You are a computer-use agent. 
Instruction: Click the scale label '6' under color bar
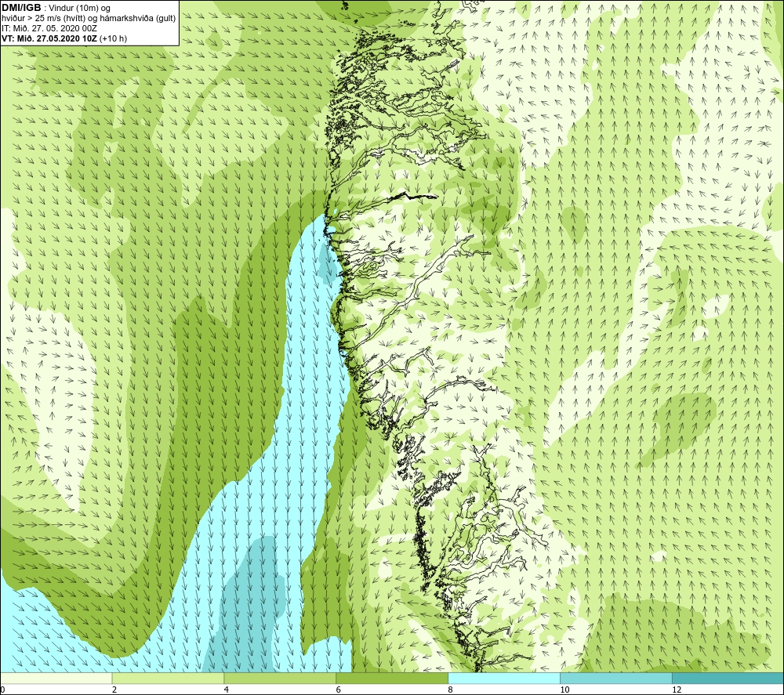click(x=339, y=690)
